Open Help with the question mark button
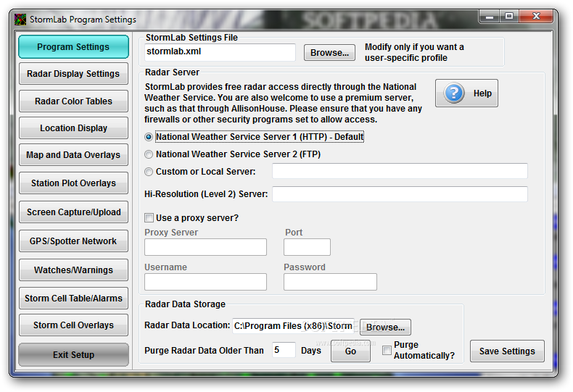Image resolution: width=573 pixels, height=392 pixels. [466, 93]
